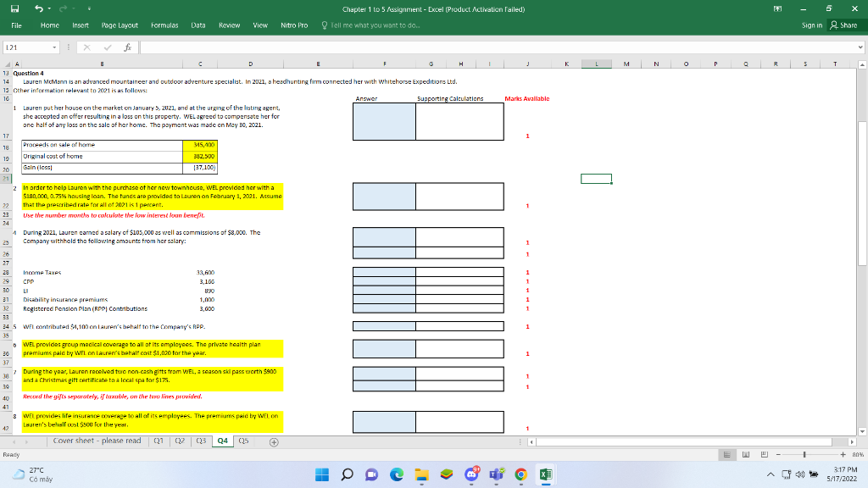
Task: Open Windows Start menu
Action: [321, 474]
